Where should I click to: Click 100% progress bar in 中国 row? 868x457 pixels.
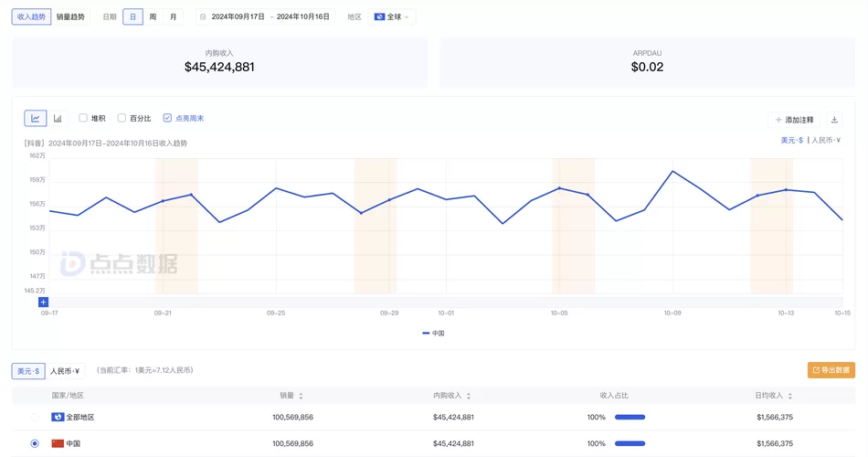click(x=630, y=443)
